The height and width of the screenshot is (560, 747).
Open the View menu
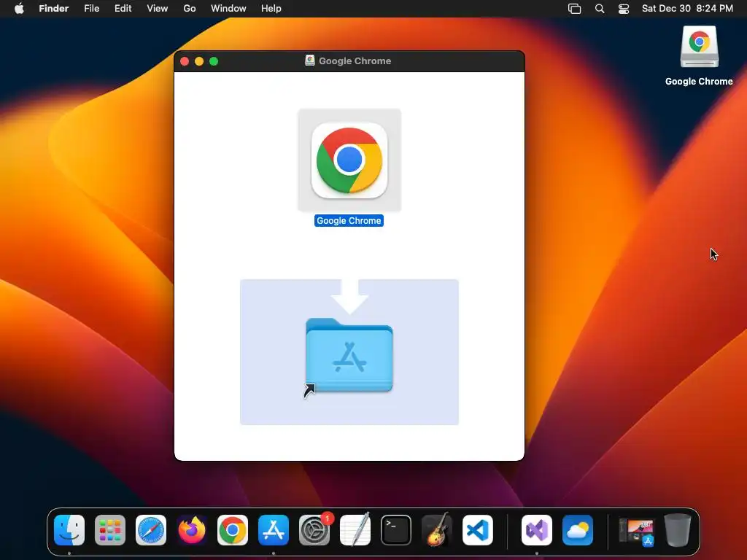158,9
